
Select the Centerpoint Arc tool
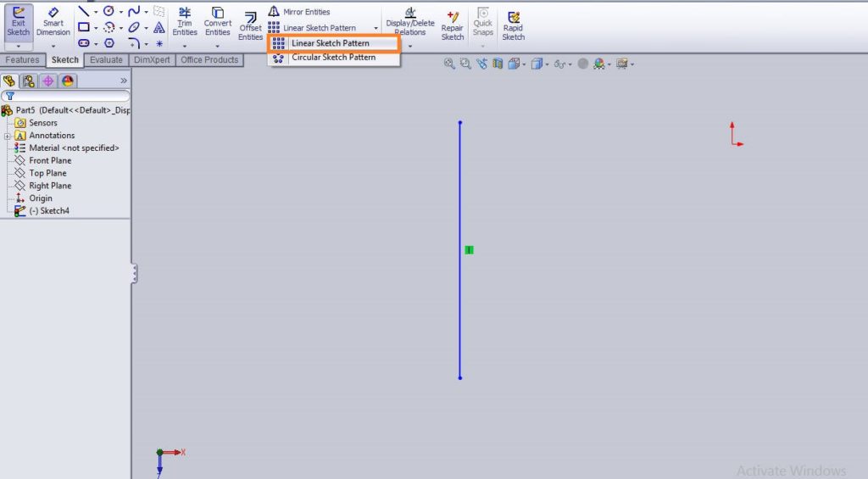coord(109,27)
